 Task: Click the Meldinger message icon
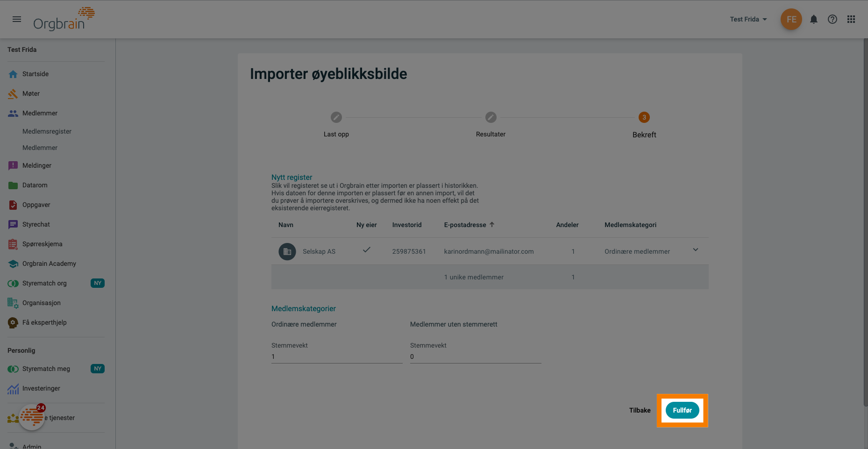(x=13, y=165)
